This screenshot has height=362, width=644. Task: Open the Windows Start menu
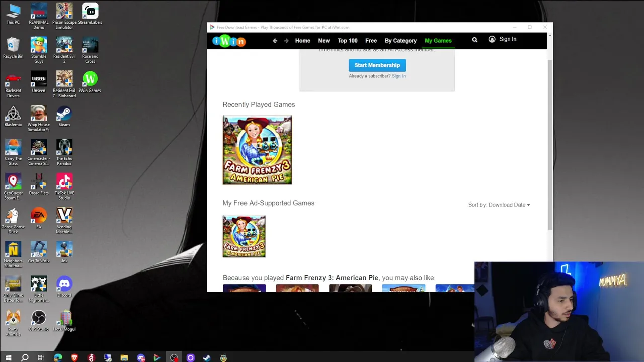click(8, 358)
